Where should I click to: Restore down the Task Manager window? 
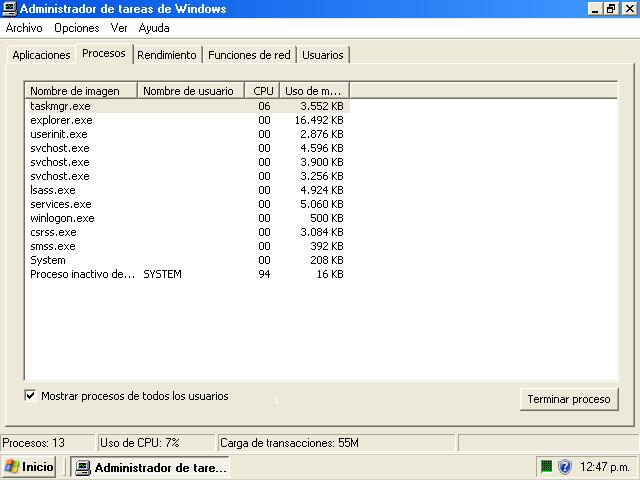click(611, 9)
